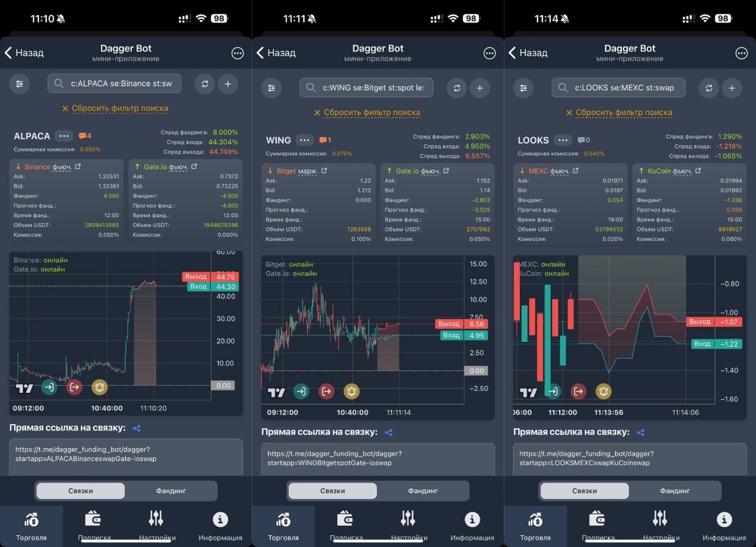Expand LOOKS pair options (three dots)
The height and width of the screenshot is (547, 756).
(563, 140)
